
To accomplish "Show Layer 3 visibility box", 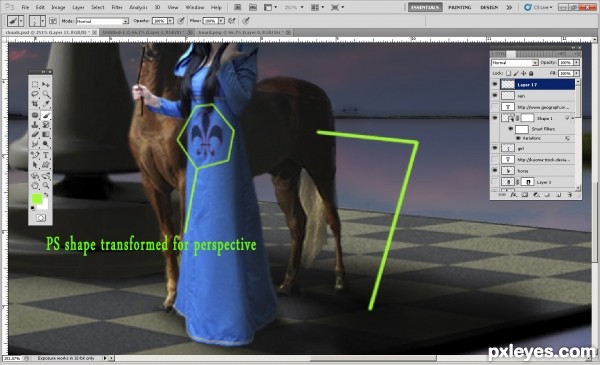I will pyautogui.click(x=495, y=182).
